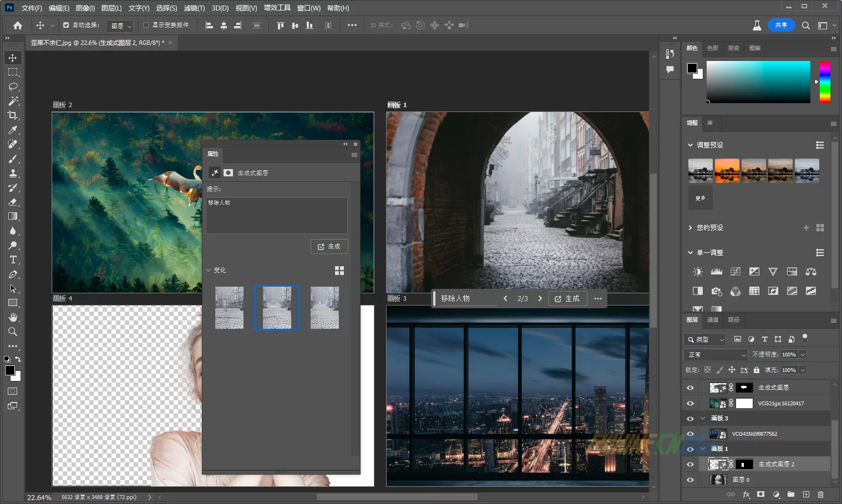Select the Magic Wand tool
Screen dimensions: 842x504
(13, 101)
